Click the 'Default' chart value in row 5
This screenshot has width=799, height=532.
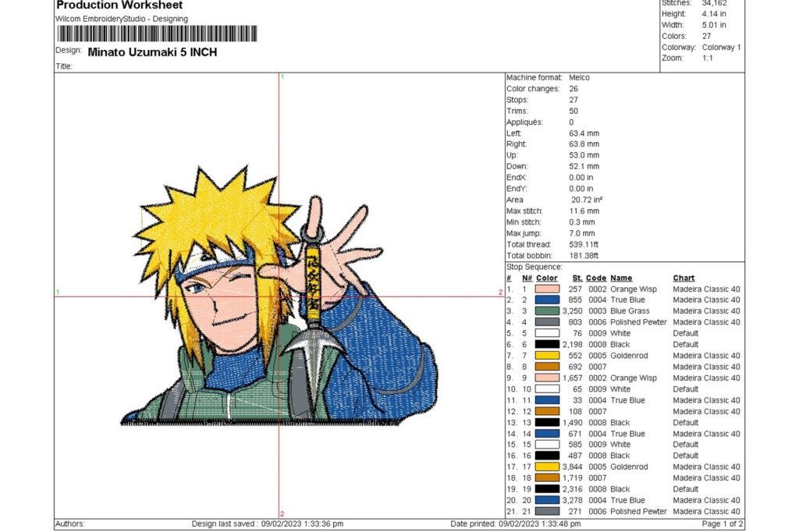(685, 333)
